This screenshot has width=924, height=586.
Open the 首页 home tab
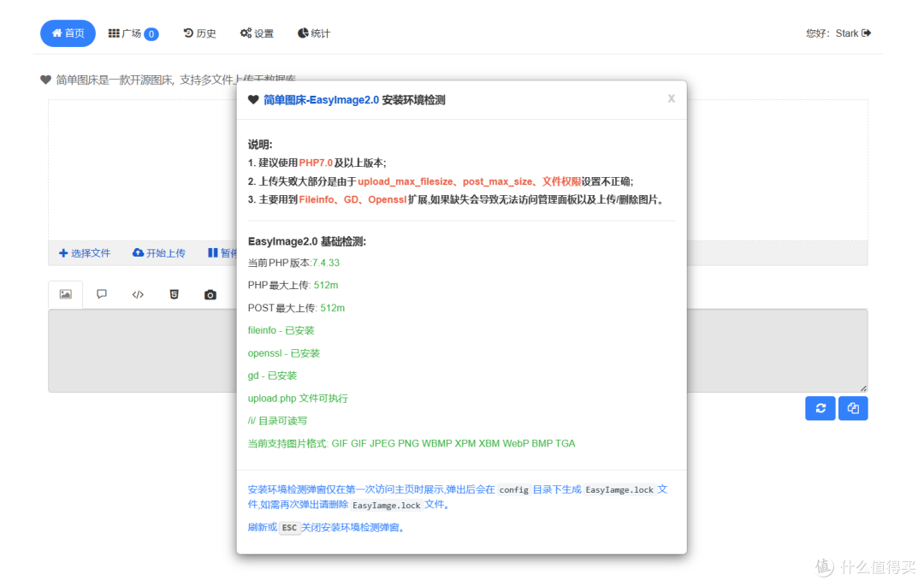click(68, 33)
